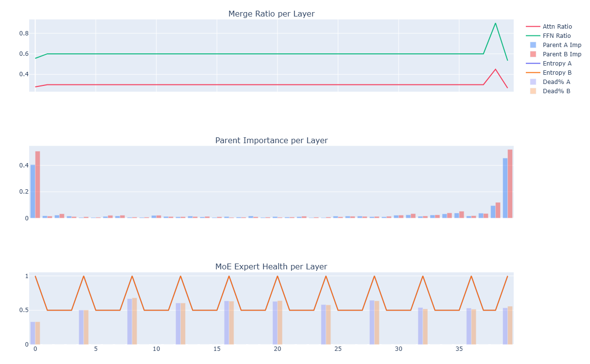590x364 pixels.
Task: Select the Parent B importance bar at layer 0
Action: point(37,184)
